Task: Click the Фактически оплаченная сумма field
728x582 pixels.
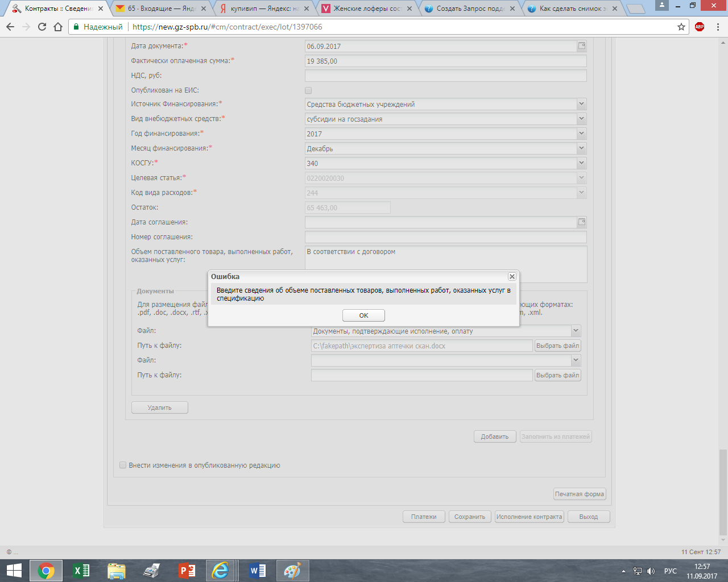Action: coord(446,61)
